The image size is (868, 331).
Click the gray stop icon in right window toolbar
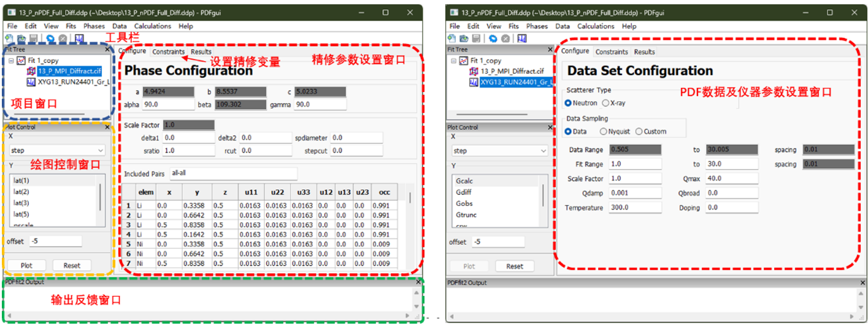click(x=505, y=38)
